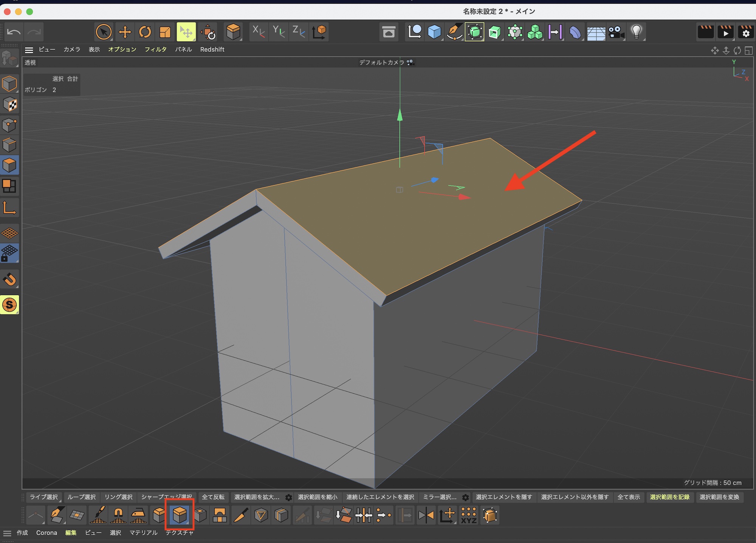Open the フィルタ viewport menu
This screenshot has height=543, width=756.
pos(155,50)
